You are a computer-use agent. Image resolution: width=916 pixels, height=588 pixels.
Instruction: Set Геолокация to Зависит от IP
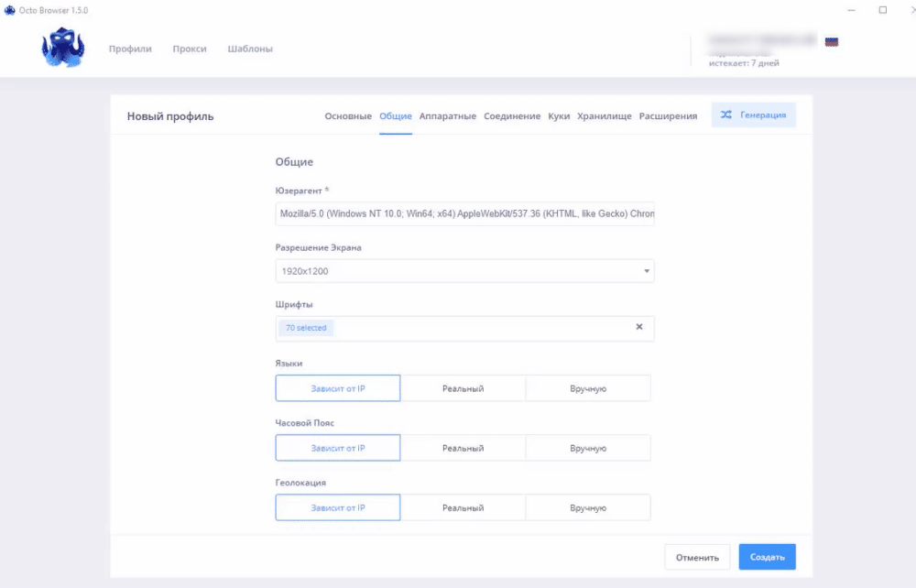point(338,507)
